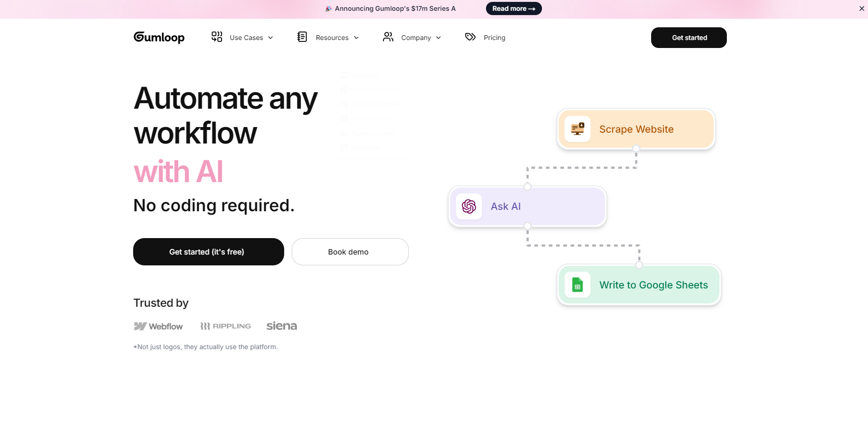This screenshot has height=431, width=868.
Task: Click the pink 'with AI' text
Action: pyautogui.click(x=178, y=171)
